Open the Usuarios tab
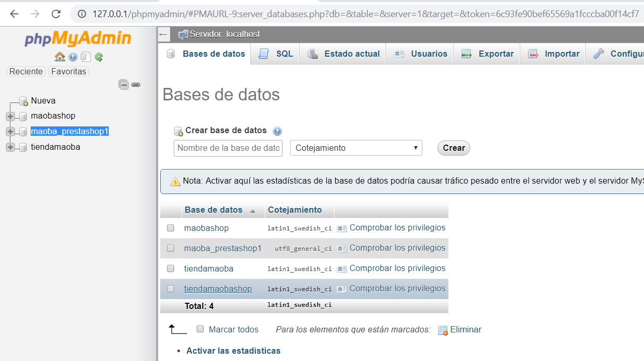 (x=420, y=54)
